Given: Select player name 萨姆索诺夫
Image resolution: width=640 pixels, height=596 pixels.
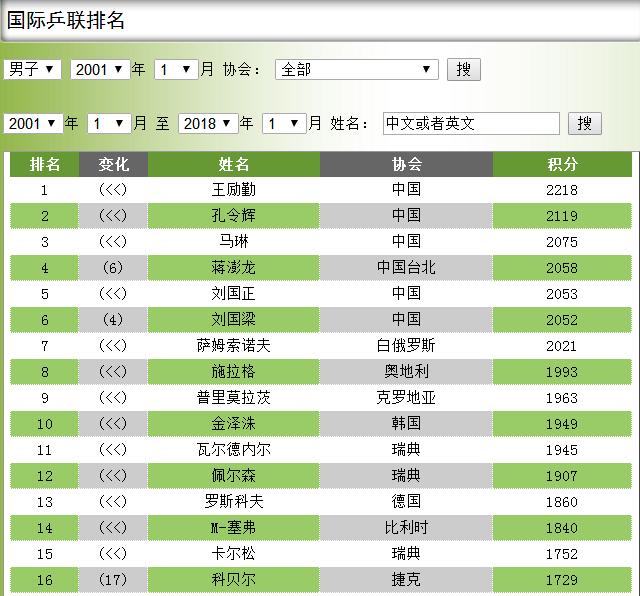Looking at the screenshot, I should coord(234,346).
